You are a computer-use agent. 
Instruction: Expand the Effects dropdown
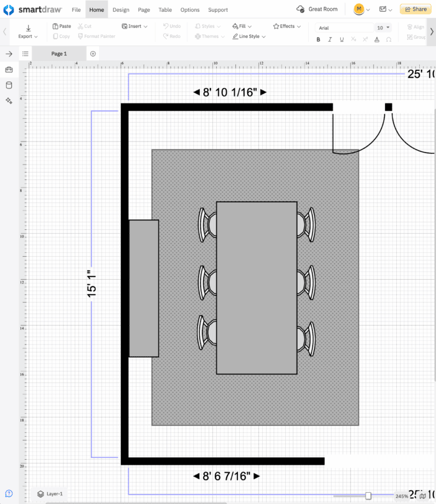pos(287,26)
